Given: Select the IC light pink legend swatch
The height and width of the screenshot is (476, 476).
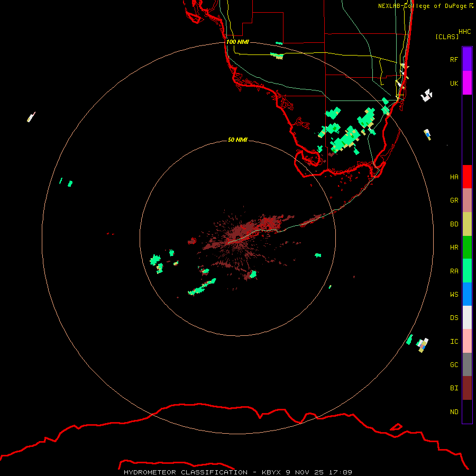Looking at the screenshot, I should point(467,341).
